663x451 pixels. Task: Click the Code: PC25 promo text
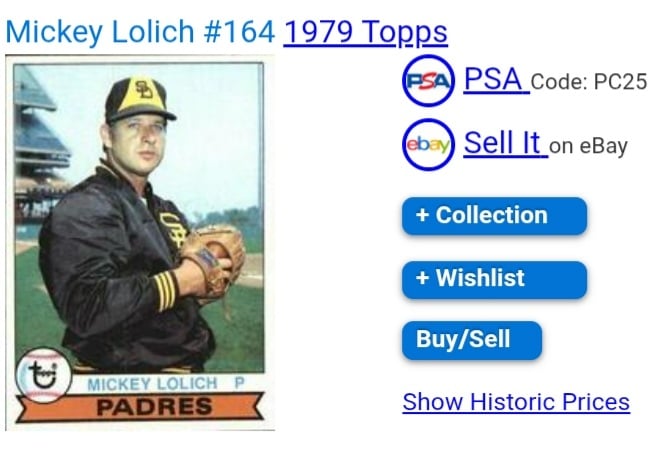pos(589,82)
